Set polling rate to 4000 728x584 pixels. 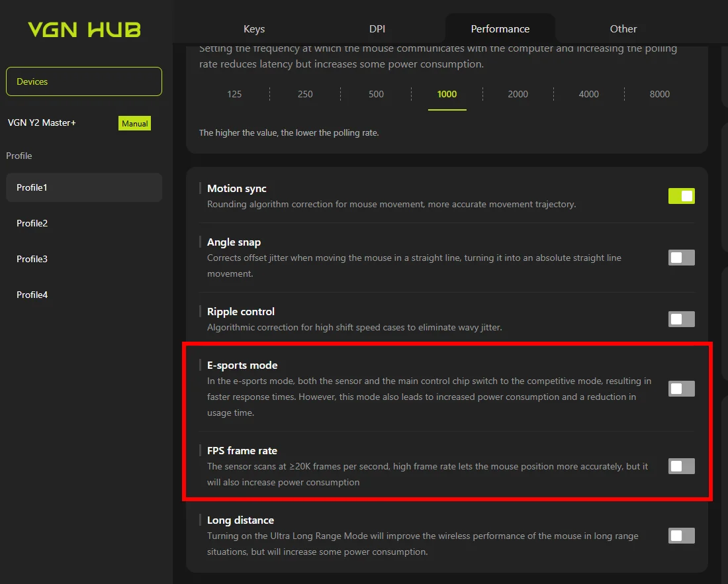click(589, 94)
